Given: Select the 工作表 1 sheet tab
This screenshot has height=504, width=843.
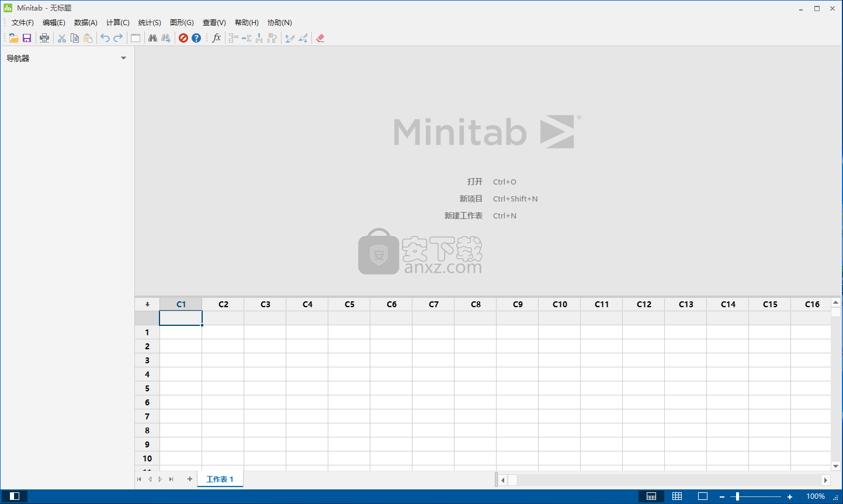Looking at the screenshot, I should (x=220, y=479).
